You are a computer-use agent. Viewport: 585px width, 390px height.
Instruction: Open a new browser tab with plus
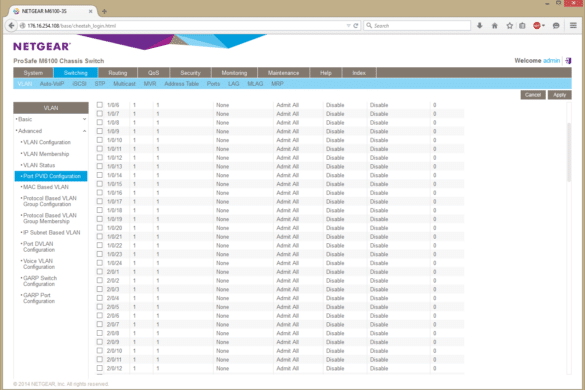pyautogui.click(x=104, y=11)
